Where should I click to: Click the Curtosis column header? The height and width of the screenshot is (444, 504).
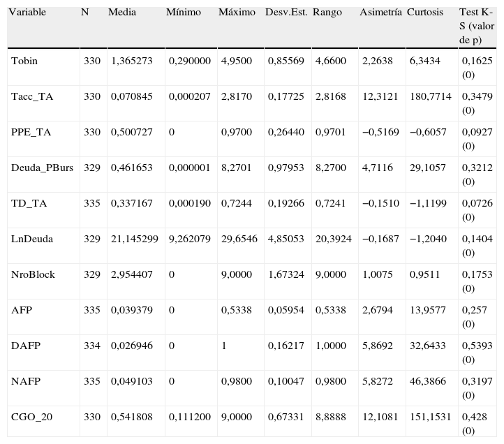(x=424, y=13)
